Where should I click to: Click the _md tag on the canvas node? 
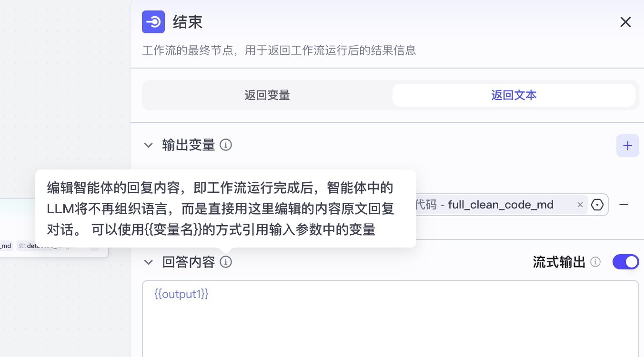6,246
